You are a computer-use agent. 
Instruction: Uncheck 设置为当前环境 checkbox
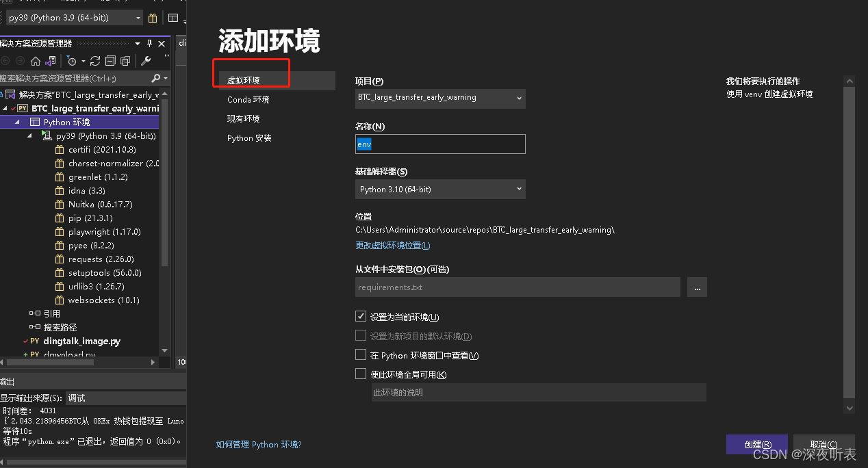(x=360, y=316)
